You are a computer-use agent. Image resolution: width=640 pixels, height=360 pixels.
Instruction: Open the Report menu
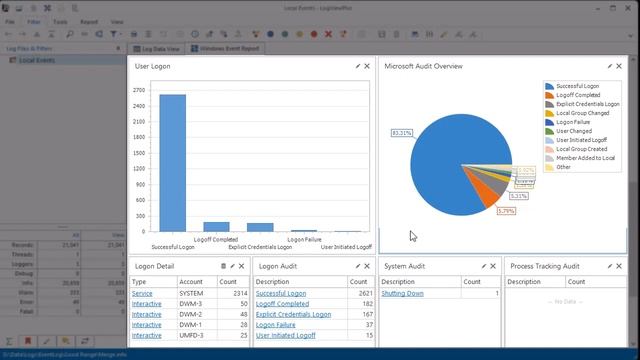pyautogui.click(x=89, y=22)
